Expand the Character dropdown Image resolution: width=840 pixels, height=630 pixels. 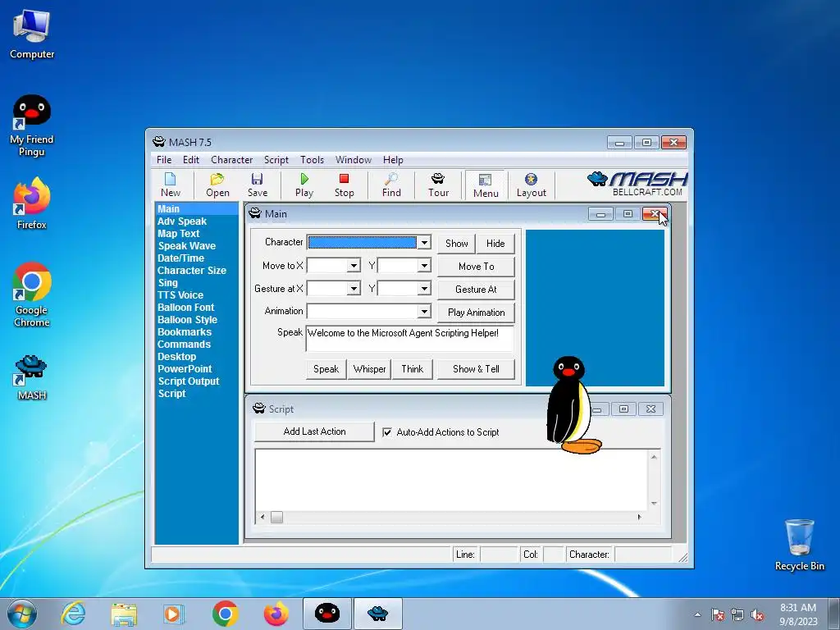(424, 243)
